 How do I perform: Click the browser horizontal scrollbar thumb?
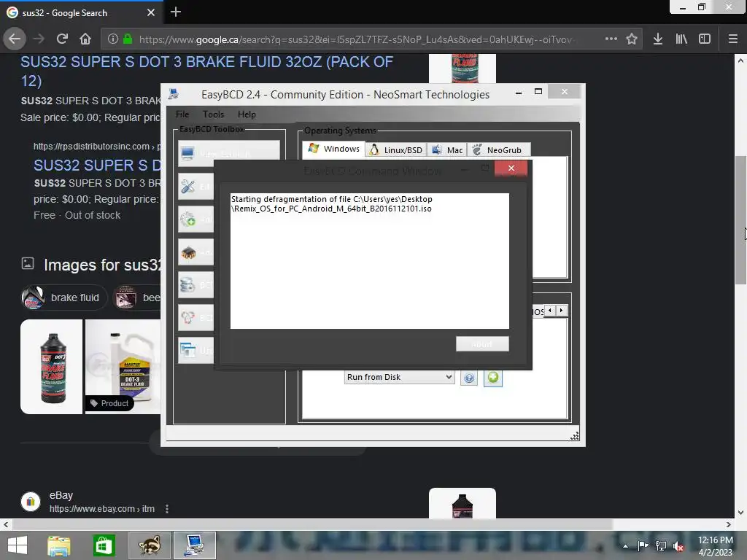point(312,525)
